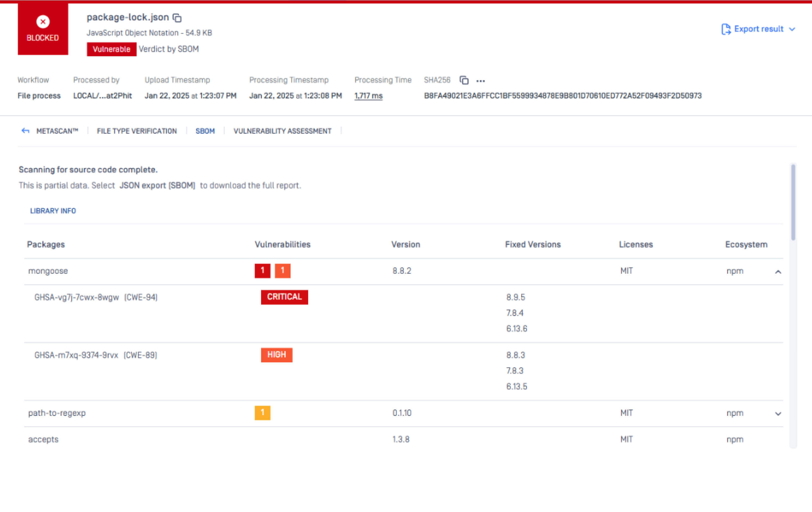Expand the path-to-regexp package row
The image size is (812, 512).
[778, 414]
